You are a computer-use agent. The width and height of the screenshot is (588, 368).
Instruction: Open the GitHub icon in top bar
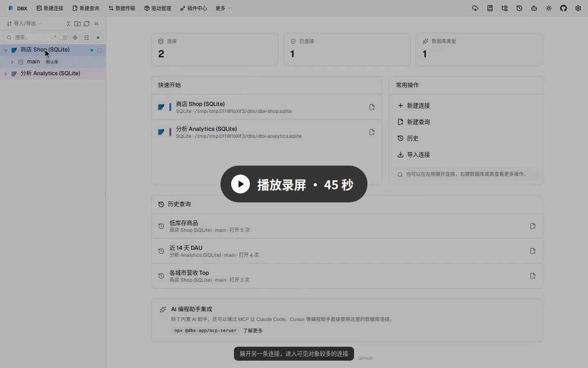(x=563, y=8)
